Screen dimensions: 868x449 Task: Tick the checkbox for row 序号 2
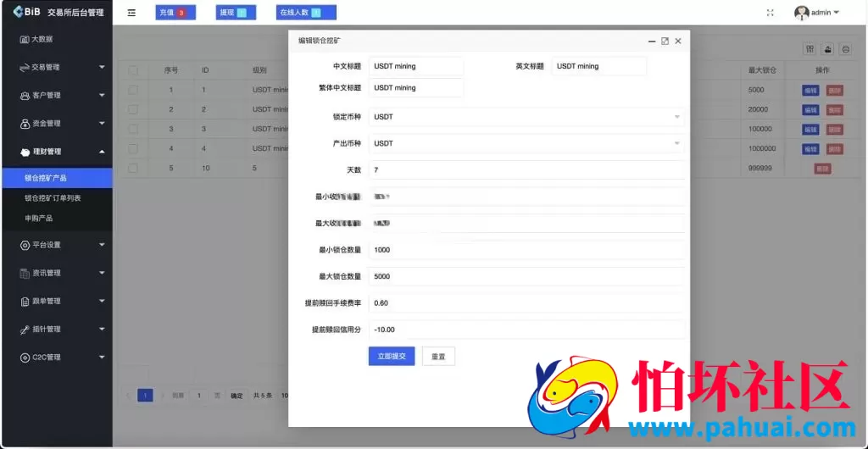pos(133,109)
